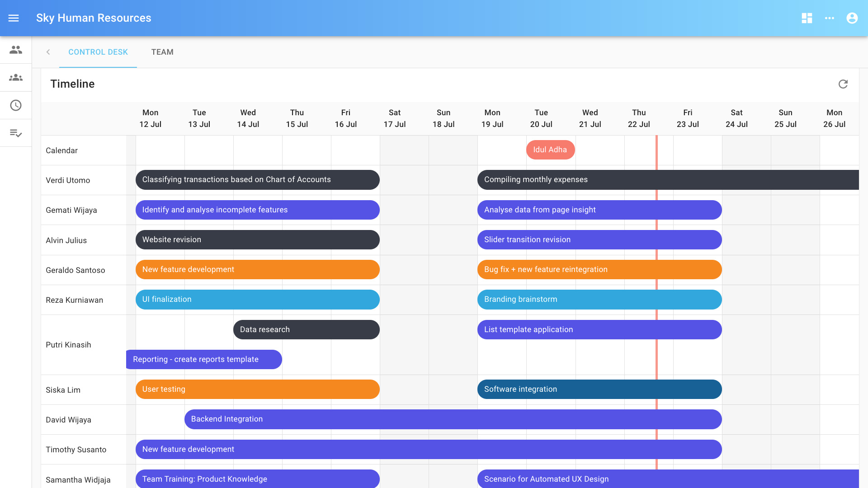This screenshot has height=488, width=868.
Task: Open the task checklist icon in the sidebar
Action: [16, 133]
